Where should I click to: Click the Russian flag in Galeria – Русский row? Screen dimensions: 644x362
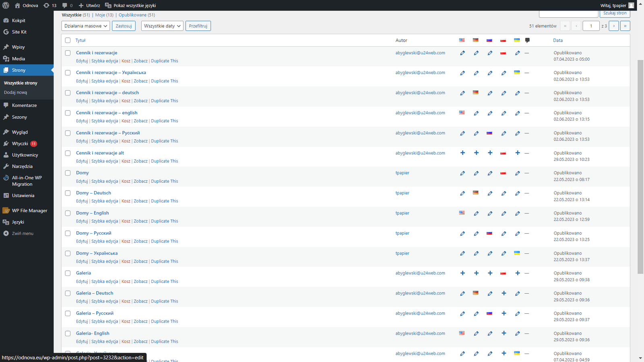(489, 313)
